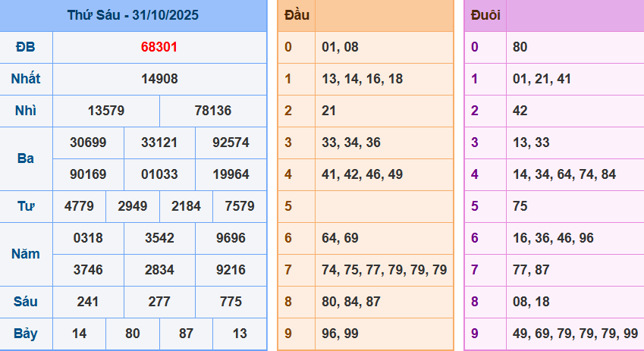Select the special prize number 68301

[x=159, y=47]
